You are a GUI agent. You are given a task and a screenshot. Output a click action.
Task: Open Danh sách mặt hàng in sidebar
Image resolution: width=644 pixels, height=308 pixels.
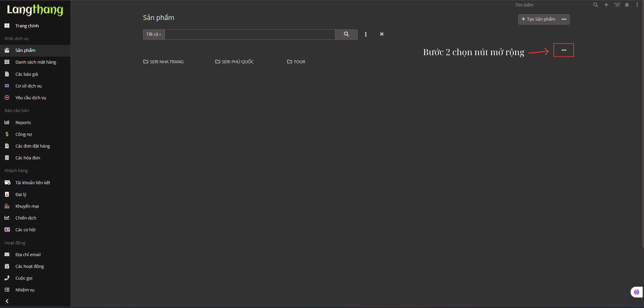[x=36, y=62]
